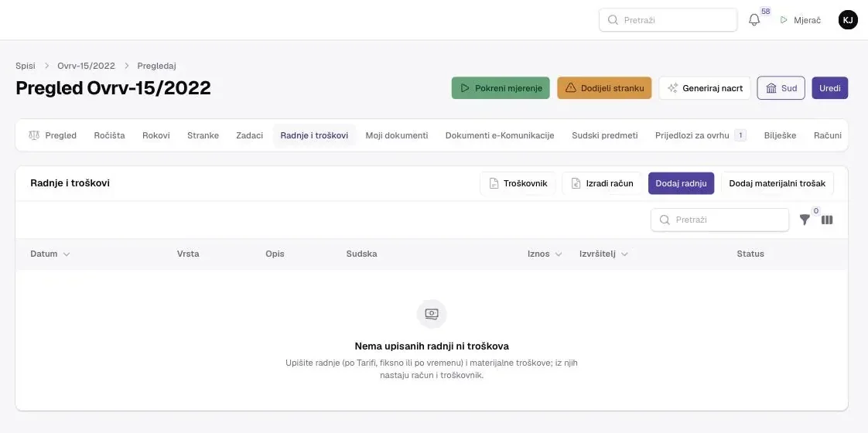Go to Spisi breadcrumb link
868x433 pixels.
26,66
